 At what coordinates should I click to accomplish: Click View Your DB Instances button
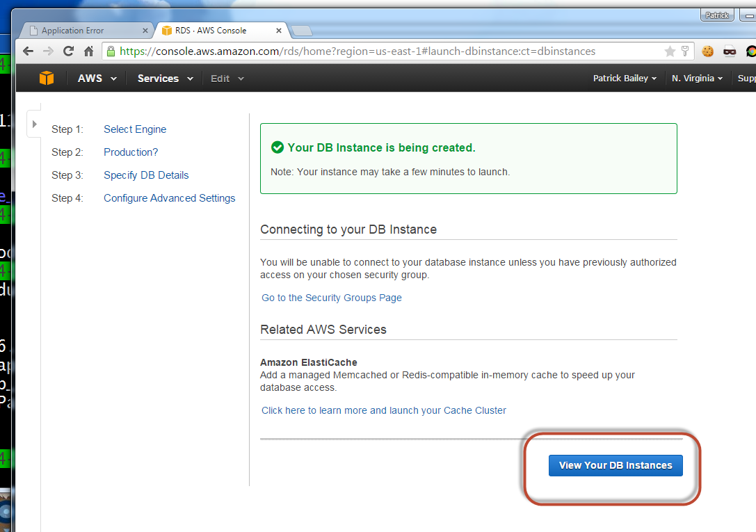pyautogui.click(x=616, y=465)
